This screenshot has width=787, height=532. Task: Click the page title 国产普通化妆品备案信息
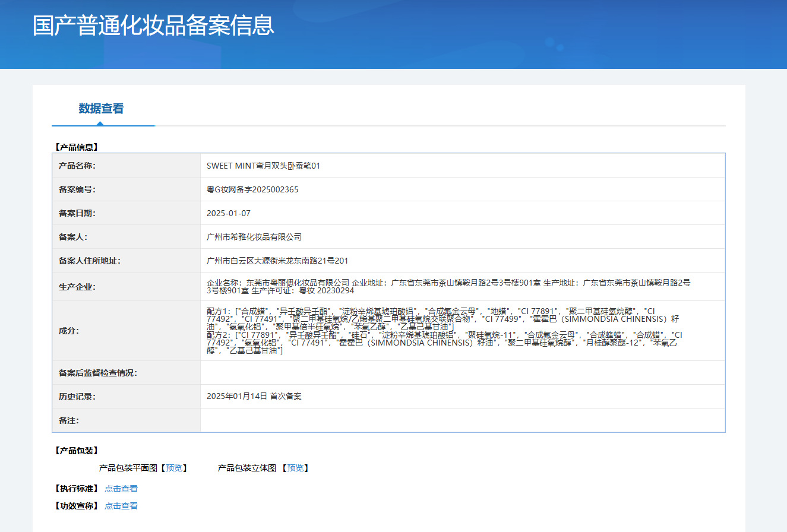tap(153, 26)
